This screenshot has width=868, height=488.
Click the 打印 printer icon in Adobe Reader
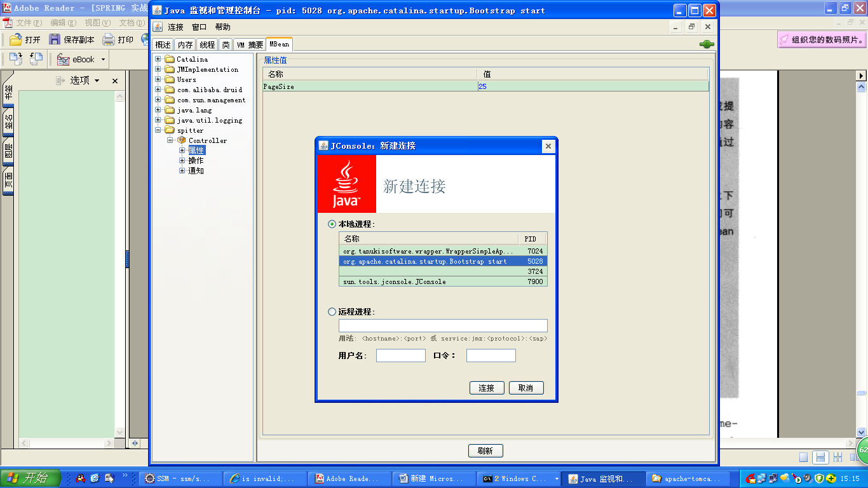point(109,39)
